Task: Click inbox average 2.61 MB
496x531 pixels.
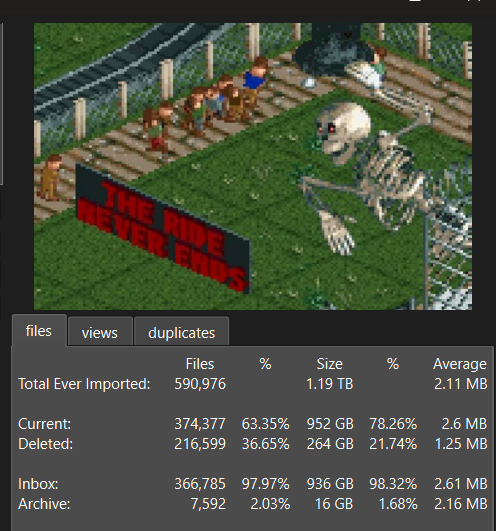Action: coord(461,484)
